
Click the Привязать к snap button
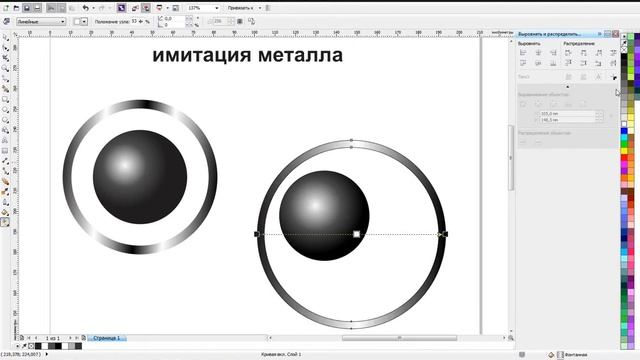point(241,8)
